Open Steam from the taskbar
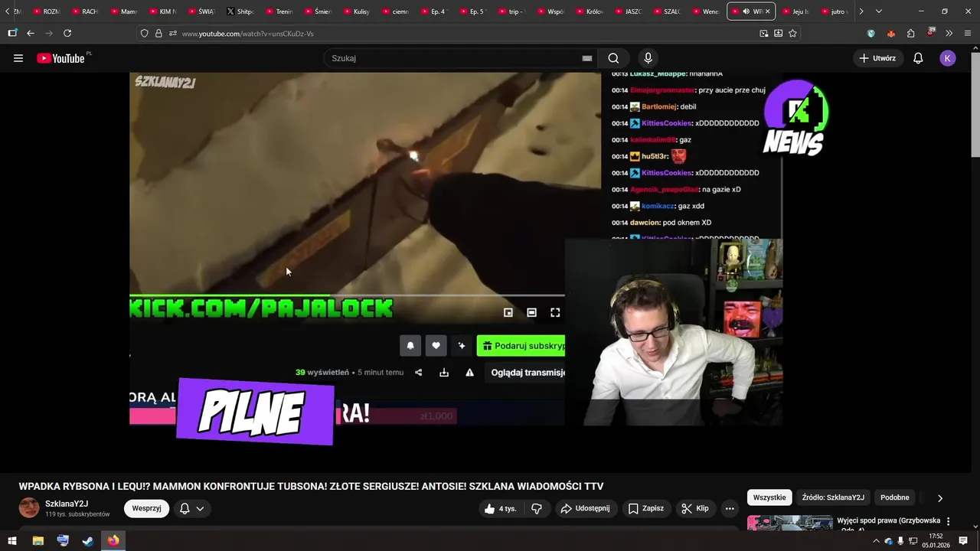Screen dimensions: 980x551 click(x=88, y=541)
